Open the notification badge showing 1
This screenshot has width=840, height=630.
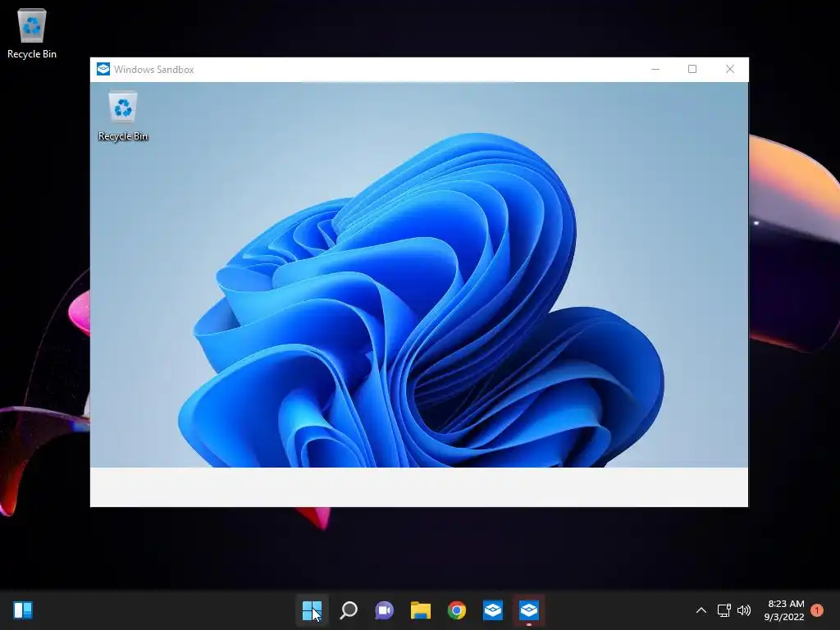817,609
